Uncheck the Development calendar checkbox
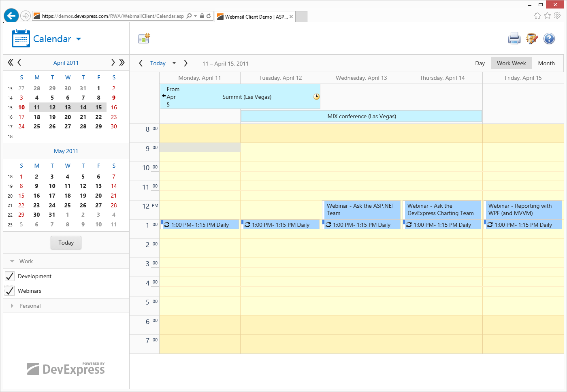The width and height of the screenshot is (567, 392). [10, 276]
